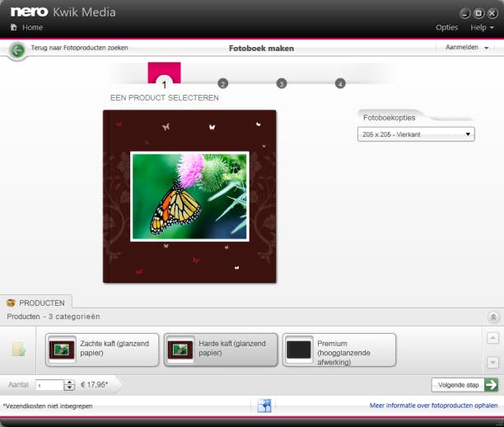The image size is (504, 427).
Task: Open Meer informatie over fotoproducten ophalen link
Action: pos(433,406)
